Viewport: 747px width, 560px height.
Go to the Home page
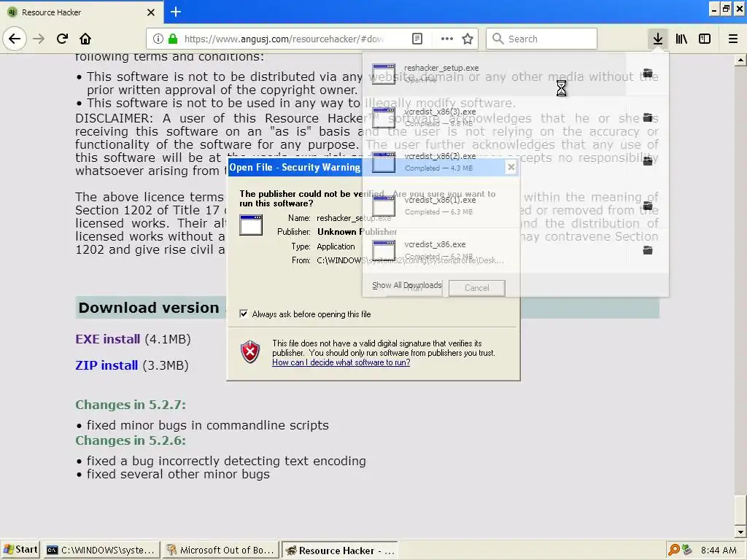[85, 39]
